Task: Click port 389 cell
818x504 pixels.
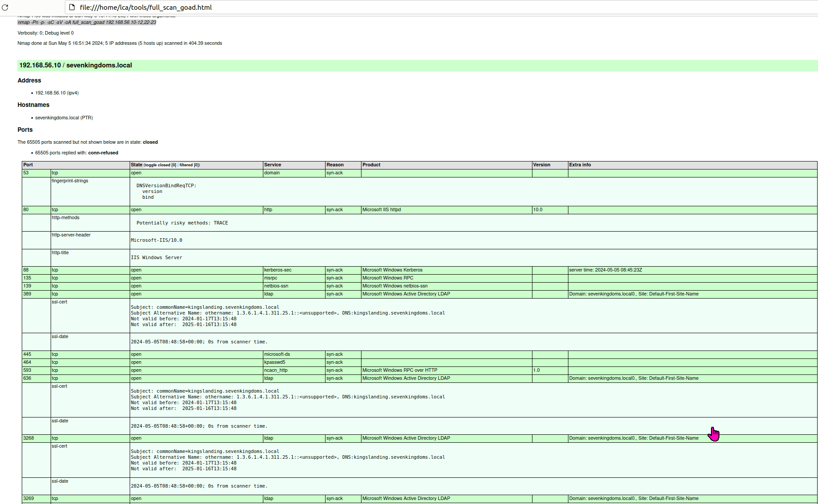Action: (36, 294)
